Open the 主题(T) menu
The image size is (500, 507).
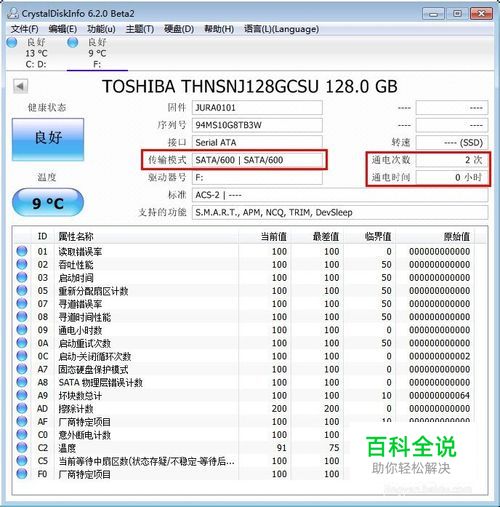140,29
